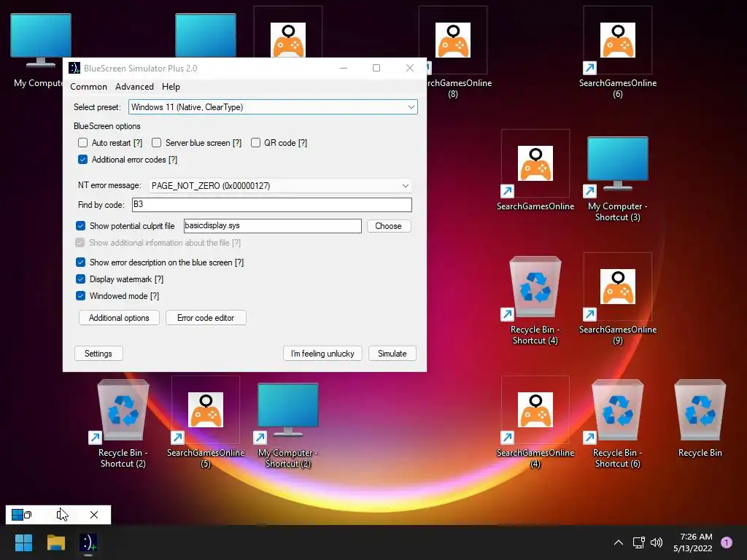This screenshot has width=747, height=560.
Task: Click I'm feeling unlucky button
Action: [322, 354]
